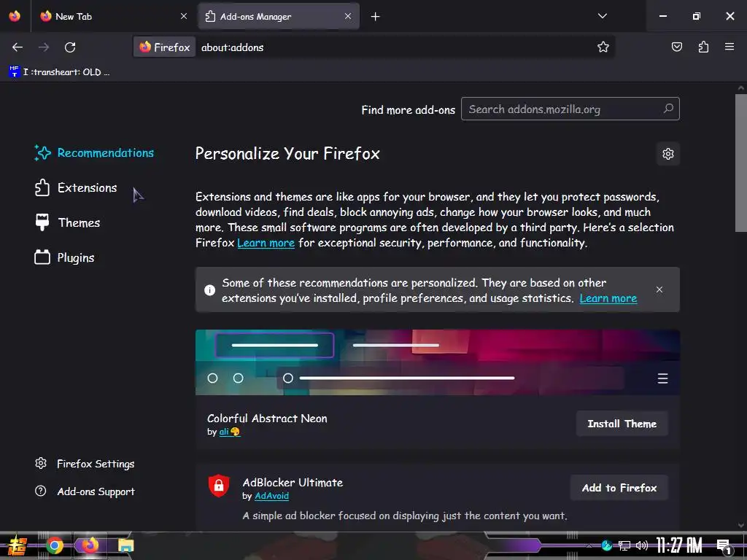Open Add-ons Support from sidebar

(x=85, y=491)
